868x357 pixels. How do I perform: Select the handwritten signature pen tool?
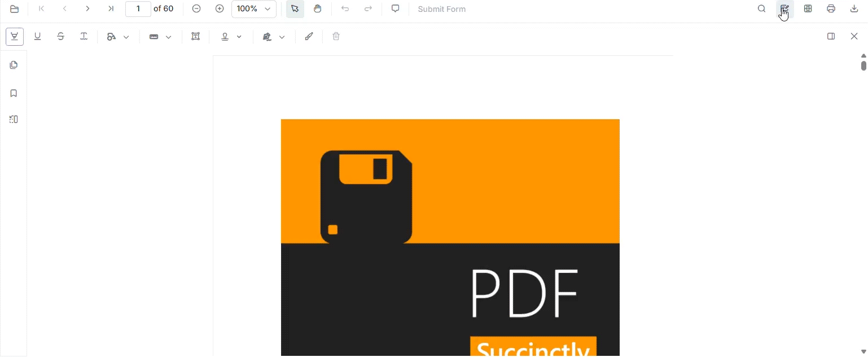(268, 36)
